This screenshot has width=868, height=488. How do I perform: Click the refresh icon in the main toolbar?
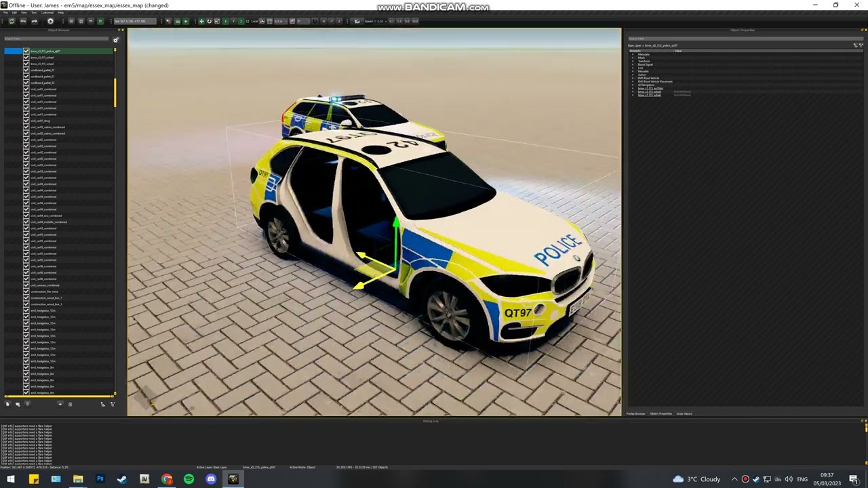tap(12, 22)
